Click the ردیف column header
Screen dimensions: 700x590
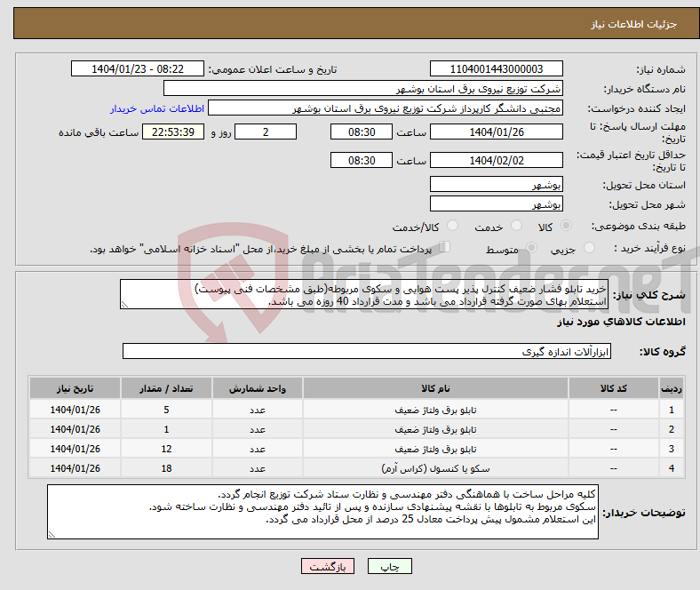coord(672,388)
